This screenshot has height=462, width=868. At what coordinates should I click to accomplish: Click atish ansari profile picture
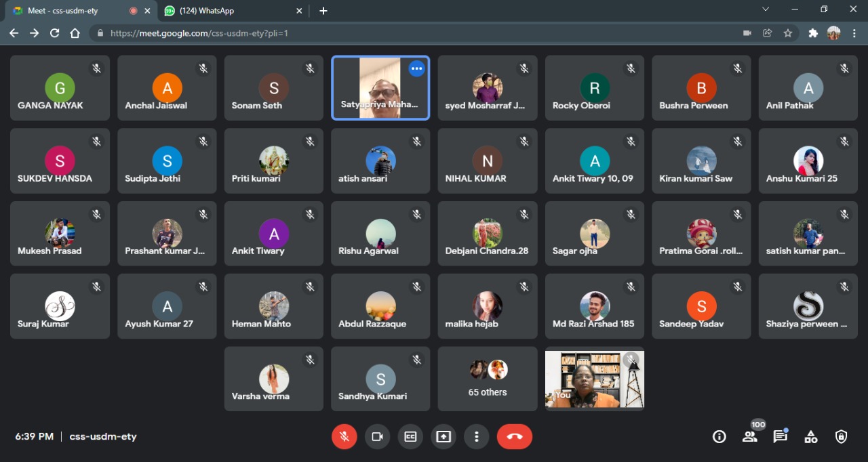pyautogui.click(x=380, y=161)
